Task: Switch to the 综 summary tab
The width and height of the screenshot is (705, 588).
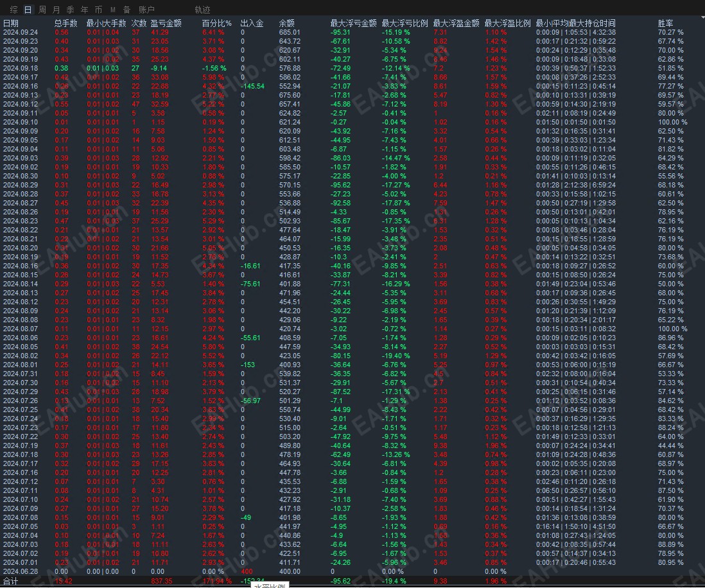Action: (x=14, y=10)
